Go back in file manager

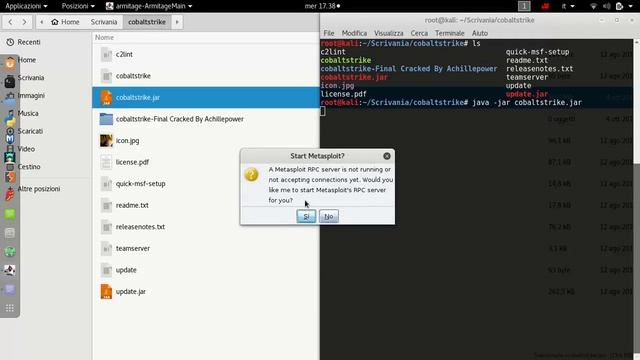pos(11,22)
